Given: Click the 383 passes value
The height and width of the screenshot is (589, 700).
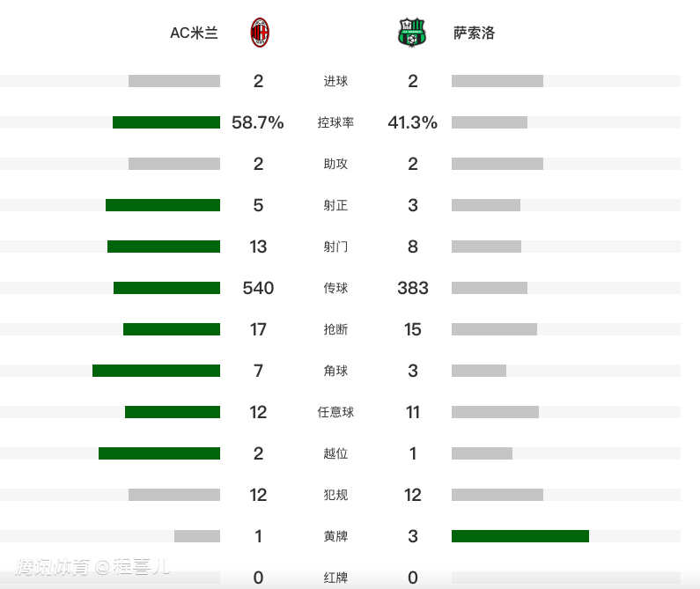Looking at the screenshot, I should click(413, 288).
